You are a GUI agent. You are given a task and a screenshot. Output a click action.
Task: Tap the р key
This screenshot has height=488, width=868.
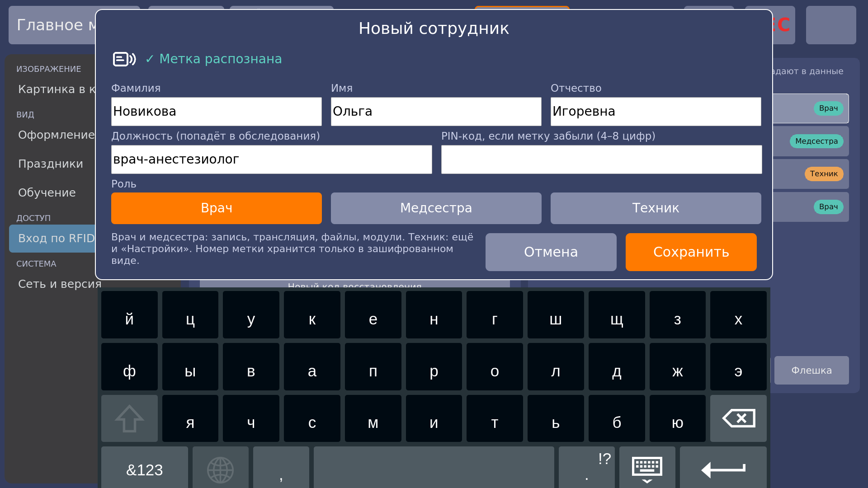click(434, 366)
